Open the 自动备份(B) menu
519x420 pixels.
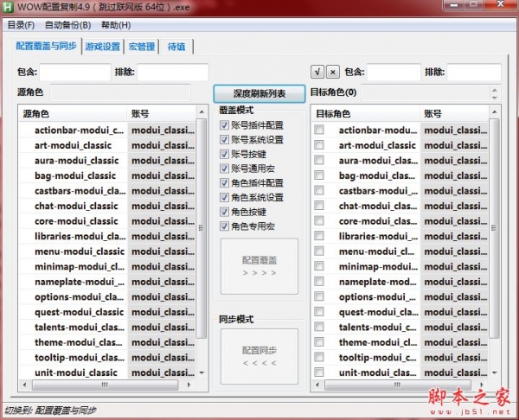pos(67,25)
